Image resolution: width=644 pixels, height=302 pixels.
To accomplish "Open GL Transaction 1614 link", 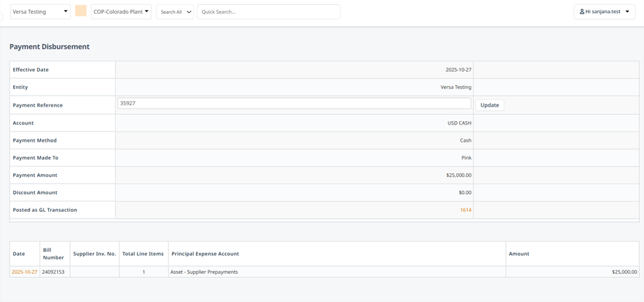I will 466,210.
